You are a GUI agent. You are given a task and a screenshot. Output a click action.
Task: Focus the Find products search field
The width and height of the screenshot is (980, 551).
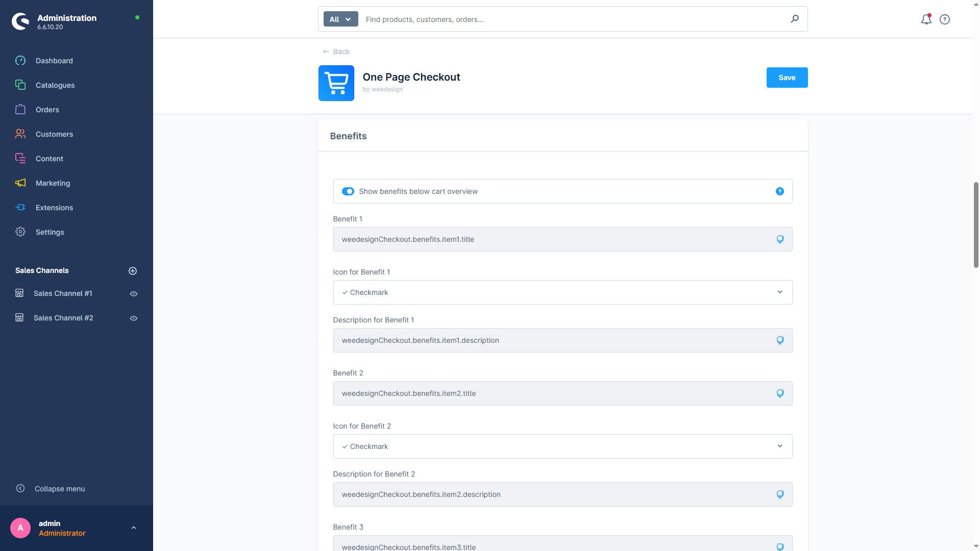point(572,19)
